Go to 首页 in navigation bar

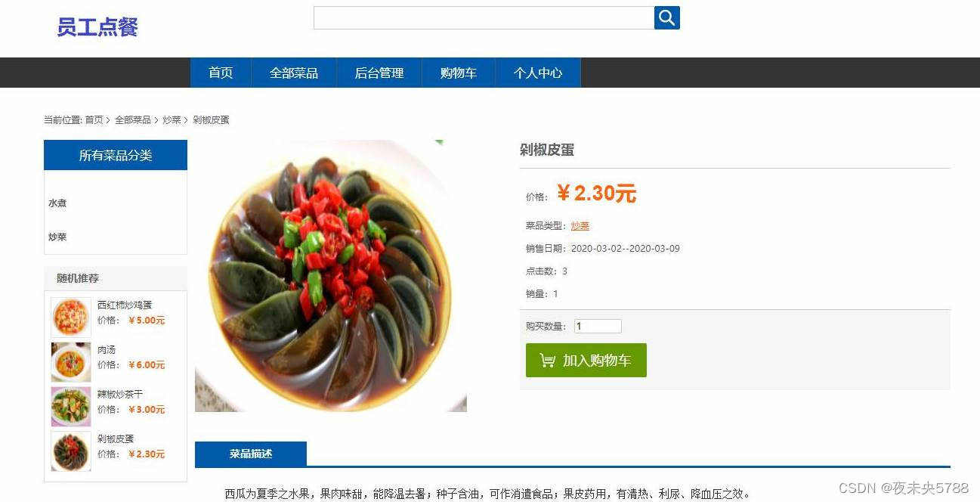pos(221,73)
